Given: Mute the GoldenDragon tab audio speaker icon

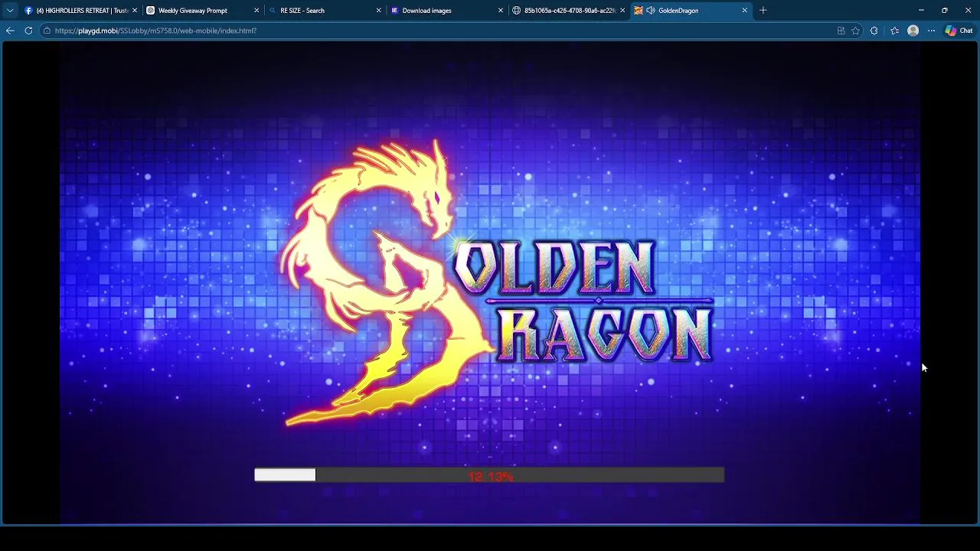Looking at the screenshot, I should tap(650, 11).
